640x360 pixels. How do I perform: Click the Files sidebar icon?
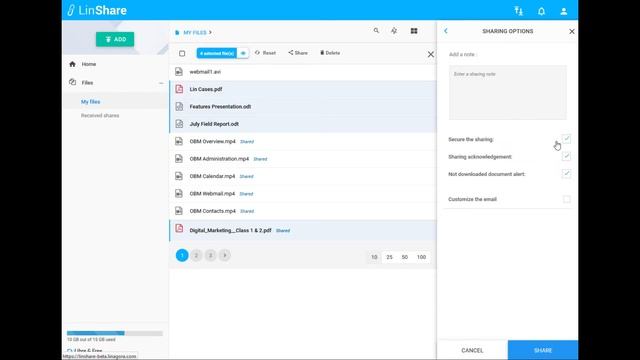pyautogui.click(x=72, y=82)
